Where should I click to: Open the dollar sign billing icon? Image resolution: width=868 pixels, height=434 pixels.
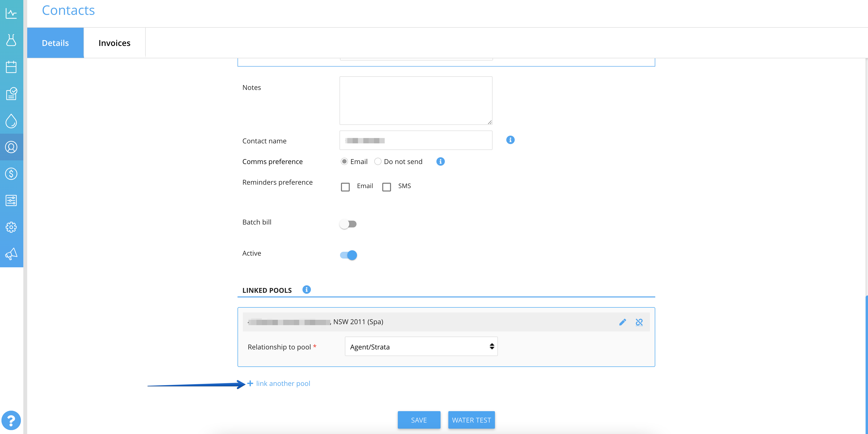pos(11,174)
